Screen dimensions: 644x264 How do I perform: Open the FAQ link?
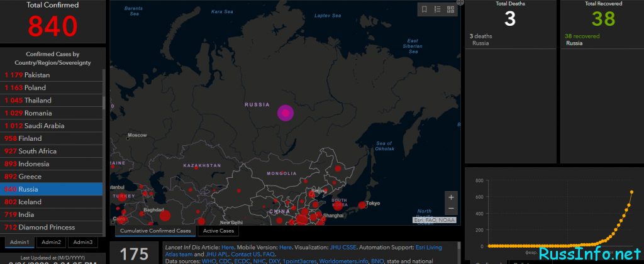click(269, 255)
